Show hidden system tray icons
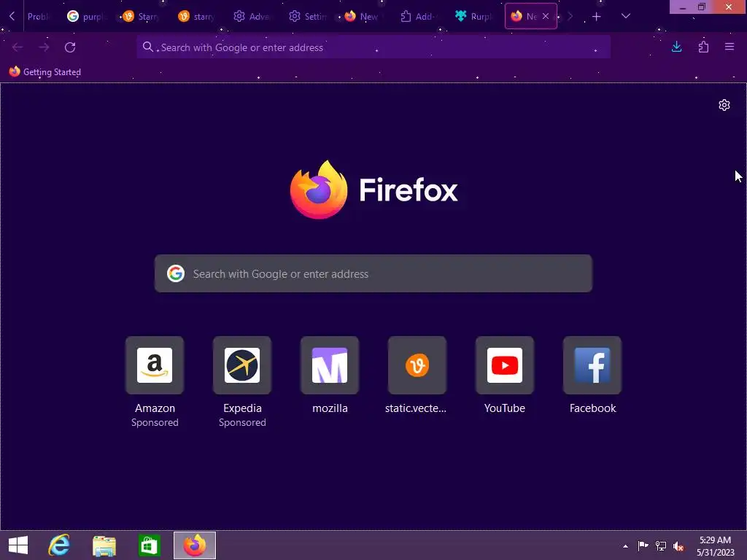Viewport: 747px width, 560px height. coord(625,546)
